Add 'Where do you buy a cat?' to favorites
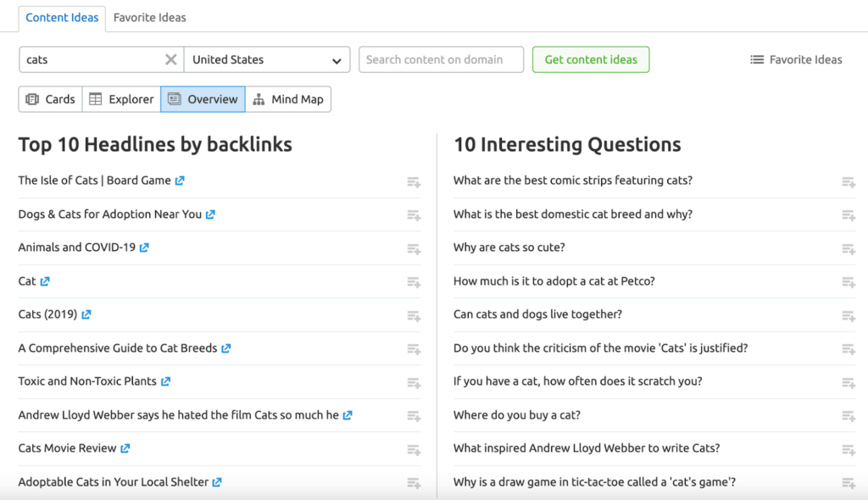The height and width of the screenshot is (500, 868). pyautogui.click(x=849, y=416)
